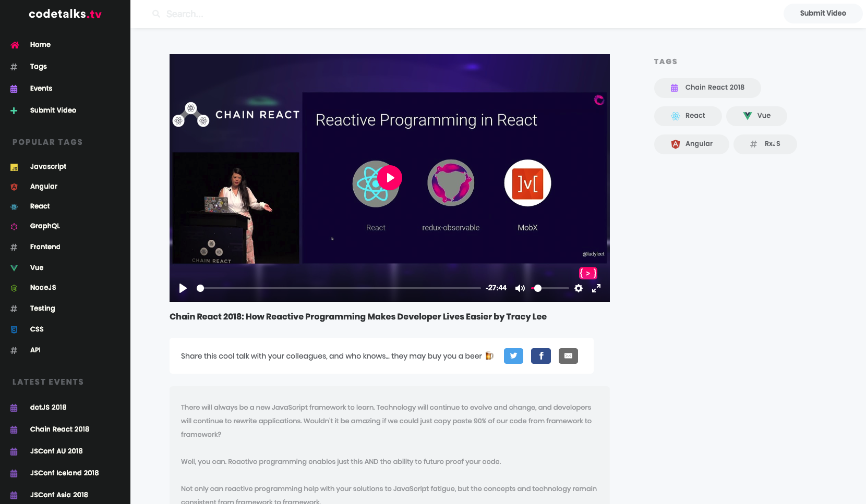Click the React atom icon in popular tags

(x=14, y=207)
